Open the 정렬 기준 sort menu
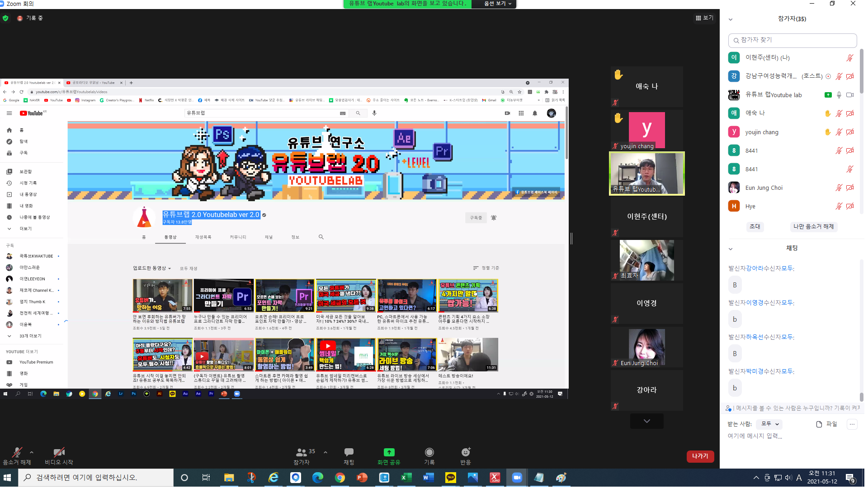 (x=486, y=268)
